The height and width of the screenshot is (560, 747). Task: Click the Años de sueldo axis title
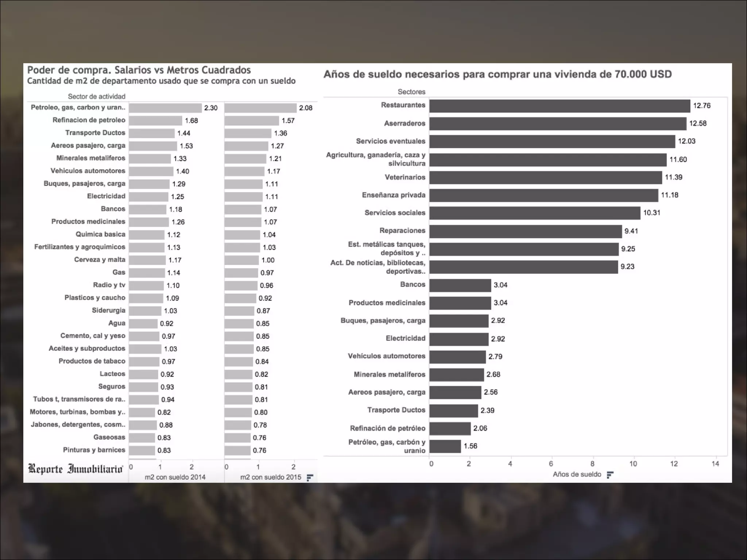coord(577,474)
